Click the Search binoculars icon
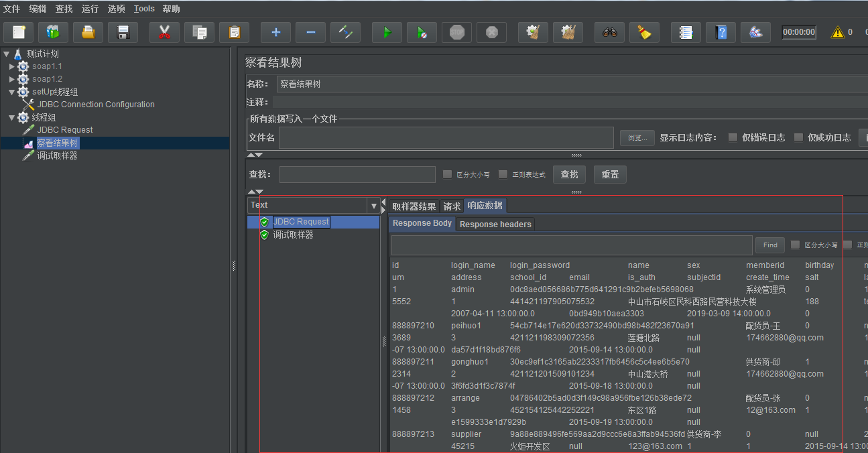Image resolution: width=868 pixels, height=453 pixels. pos(609,32)
